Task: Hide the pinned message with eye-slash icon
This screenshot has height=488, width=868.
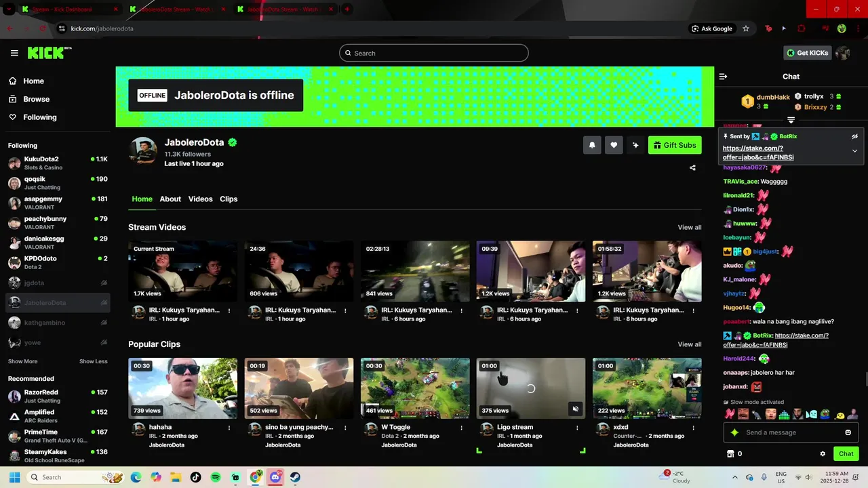Action: click(x=854, y=136)
